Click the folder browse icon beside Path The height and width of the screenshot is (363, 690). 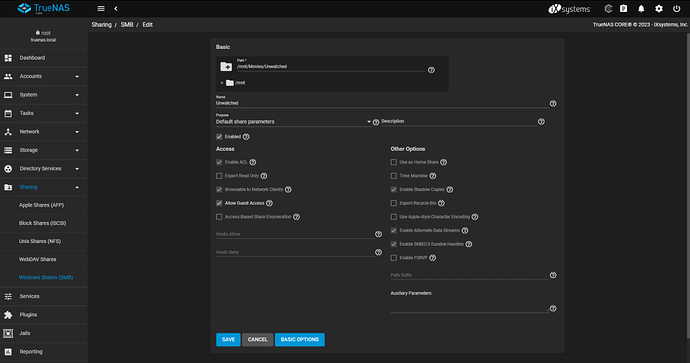coord(226,66)
